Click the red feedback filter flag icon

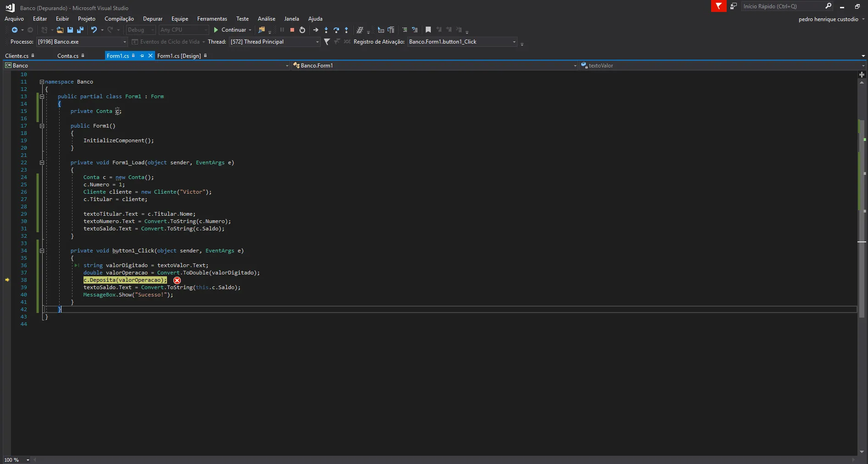tap(718, 6)
